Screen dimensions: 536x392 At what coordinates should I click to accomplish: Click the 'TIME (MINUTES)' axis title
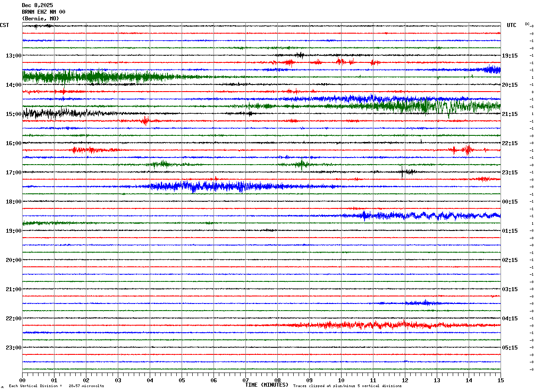[267, 385]
